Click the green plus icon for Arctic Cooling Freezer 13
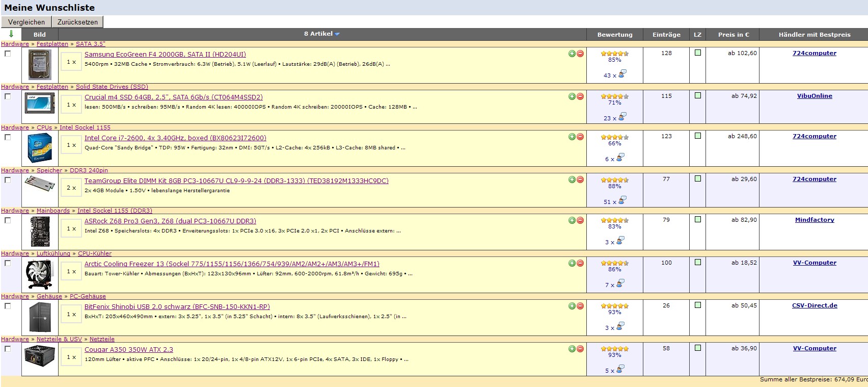Image resolution: width=868 pixels, height=387 pixels. pos(572,263)
